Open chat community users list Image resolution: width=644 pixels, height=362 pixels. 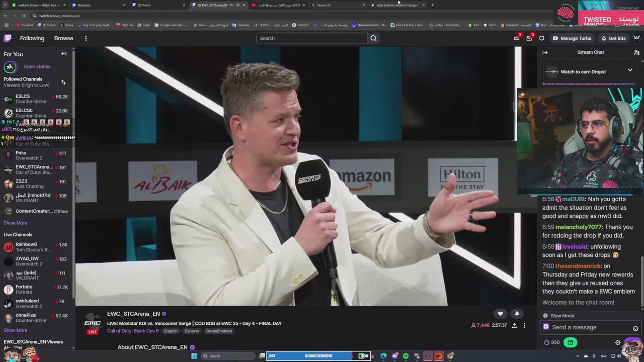pyautogui.click(x=636, y=52)
